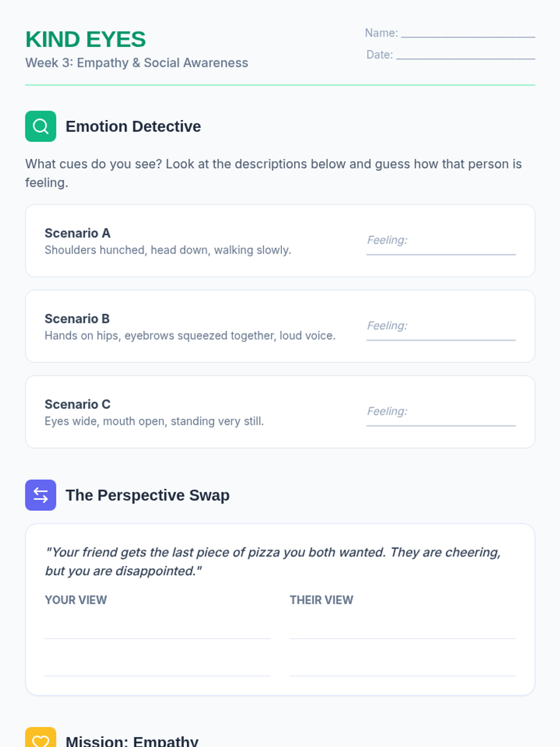Select the KIND EYES title

tap(85, 39)
